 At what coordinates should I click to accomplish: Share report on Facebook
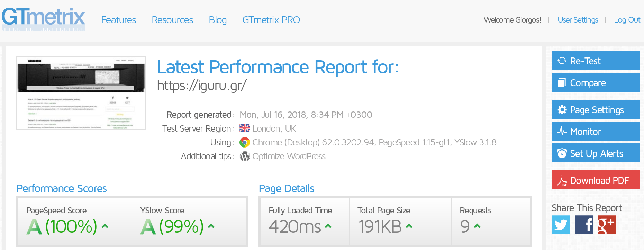pyautogui.click(x=584, y=225)
